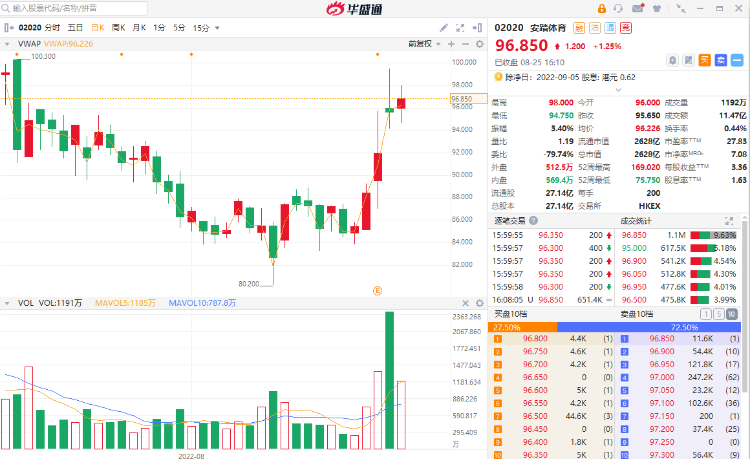
Task: Click the 卖盘10档 ask header
Action: [637, 314]
